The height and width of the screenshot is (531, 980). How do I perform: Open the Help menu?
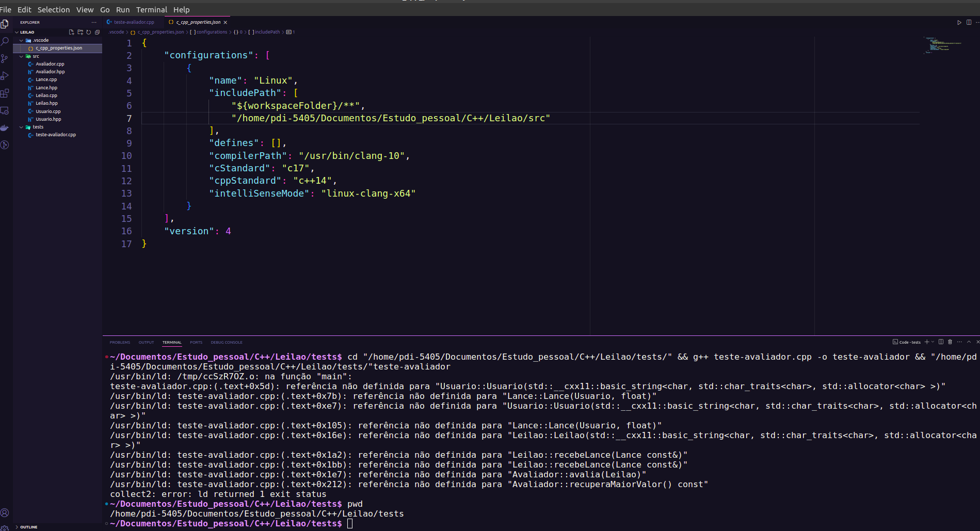pos(182,9)
